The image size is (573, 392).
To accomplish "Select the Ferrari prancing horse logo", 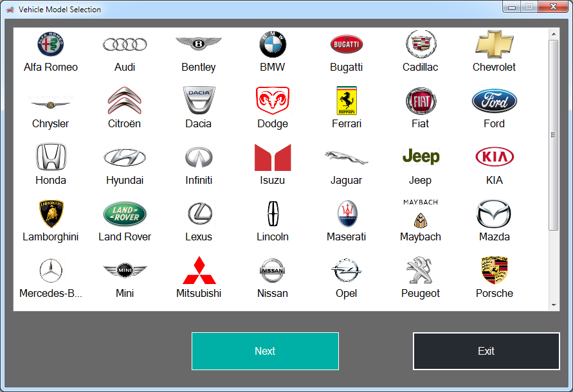I will point(347,100).
